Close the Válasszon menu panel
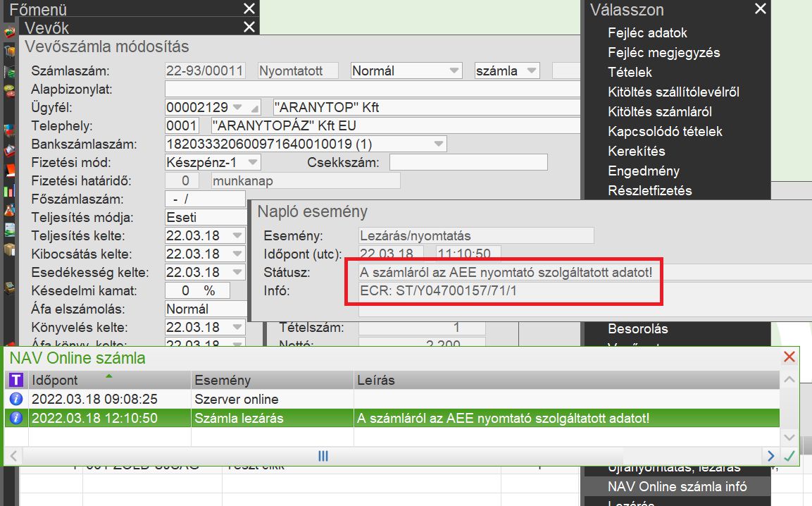The image size is (812, 506). 760,9
